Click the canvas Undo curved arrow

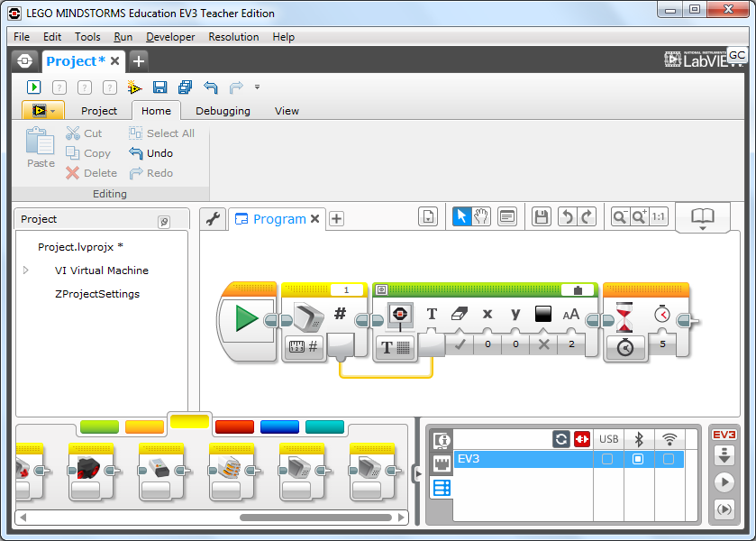[568, 216]
